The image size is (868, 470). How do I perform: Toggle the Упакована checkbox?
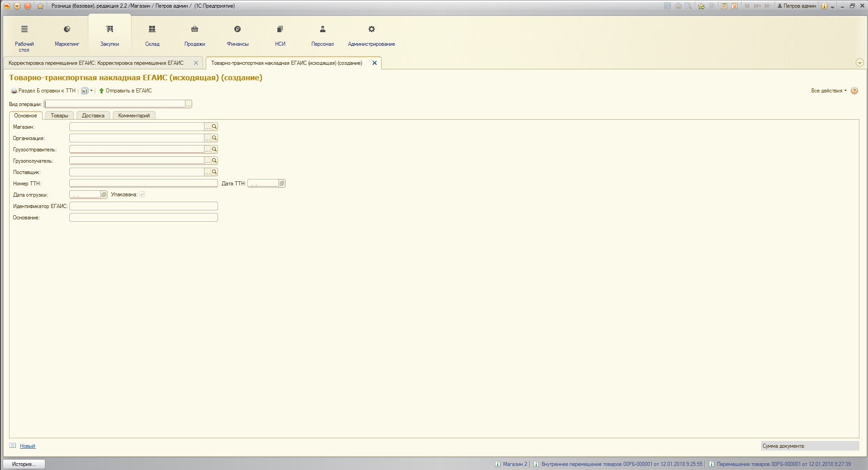142,194
